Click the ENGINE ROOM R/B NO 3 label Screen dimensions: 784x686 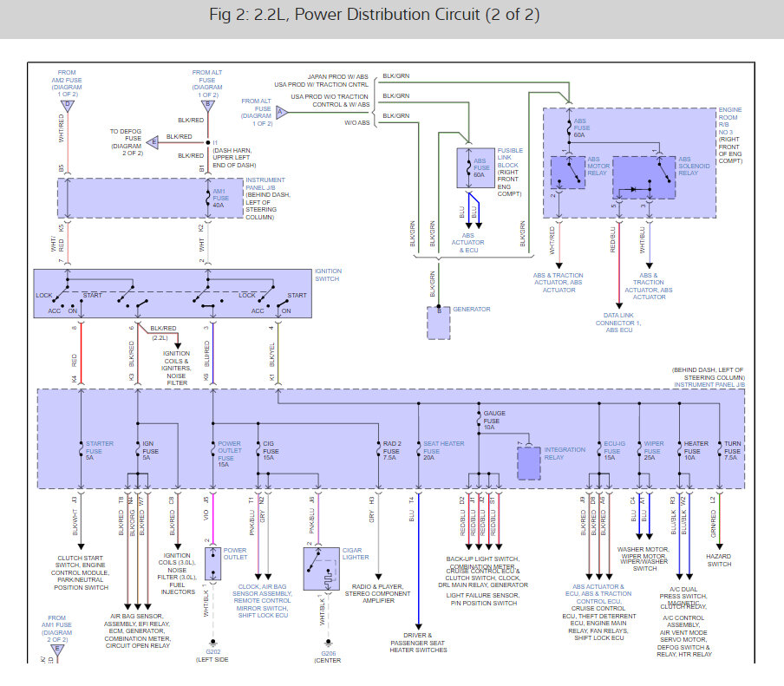click(729, 121)
